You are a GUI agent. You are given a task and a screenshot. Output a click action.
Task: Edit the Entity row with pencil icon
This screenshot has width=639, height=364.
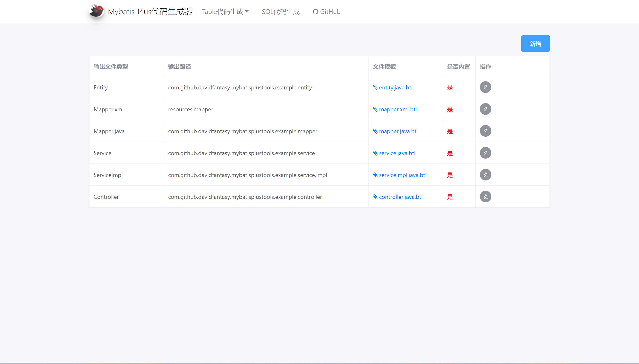tap(485, 87)
